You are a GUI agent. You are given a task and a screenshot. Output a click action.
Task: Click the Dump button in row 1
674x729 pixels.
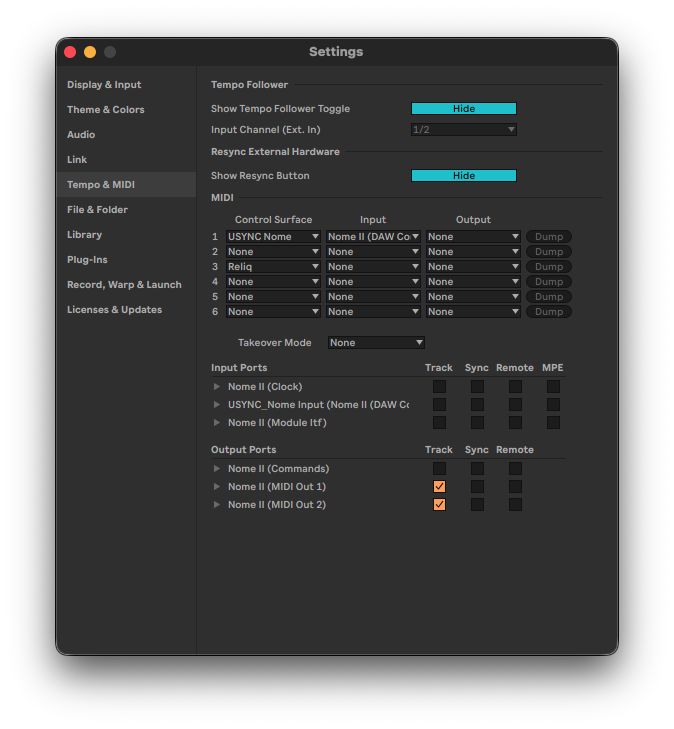tap(548, 237)
